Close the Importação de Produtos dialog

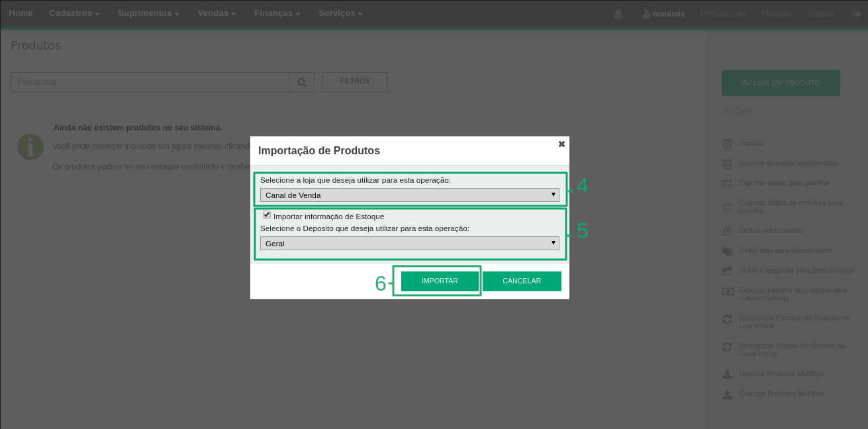561,144
